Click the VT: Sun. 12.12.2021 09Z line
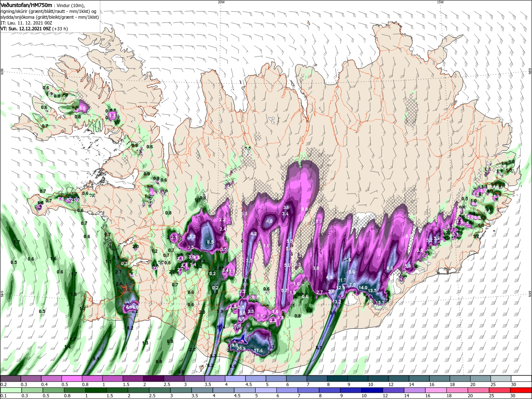This screenshot has height=399, width=532. tap(34, 29)
